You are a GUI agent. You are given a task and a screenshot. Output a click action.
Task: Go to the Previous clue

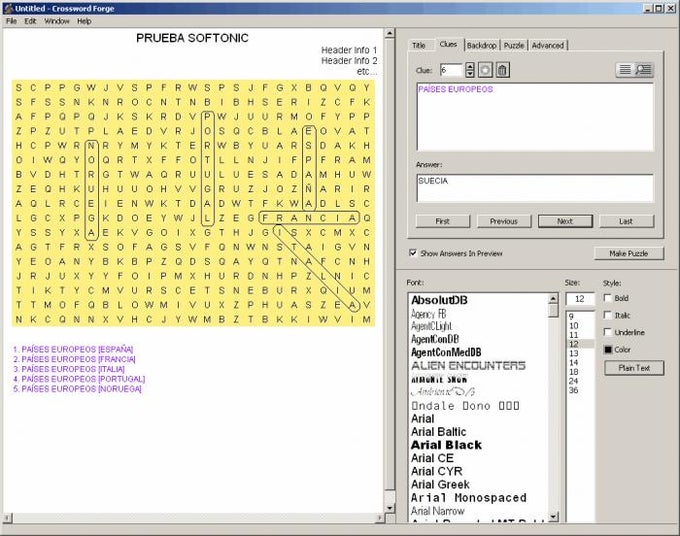pyautogui.click(x=503, y=221)
